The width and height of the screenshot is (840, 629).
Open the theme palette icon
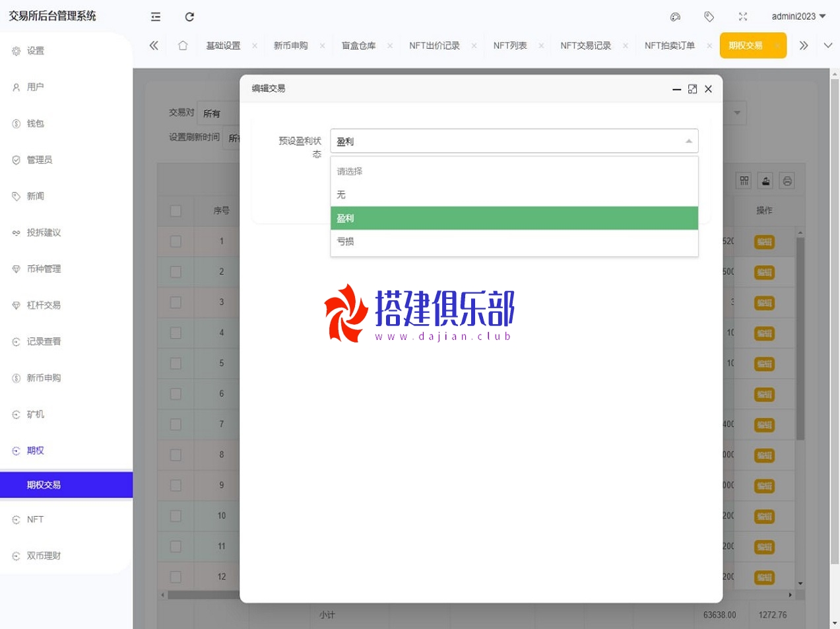pos(675,17)
